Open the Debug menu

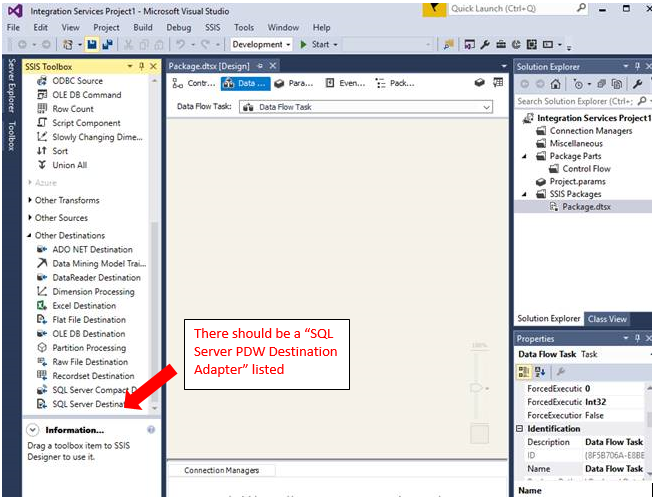[179, 28]
